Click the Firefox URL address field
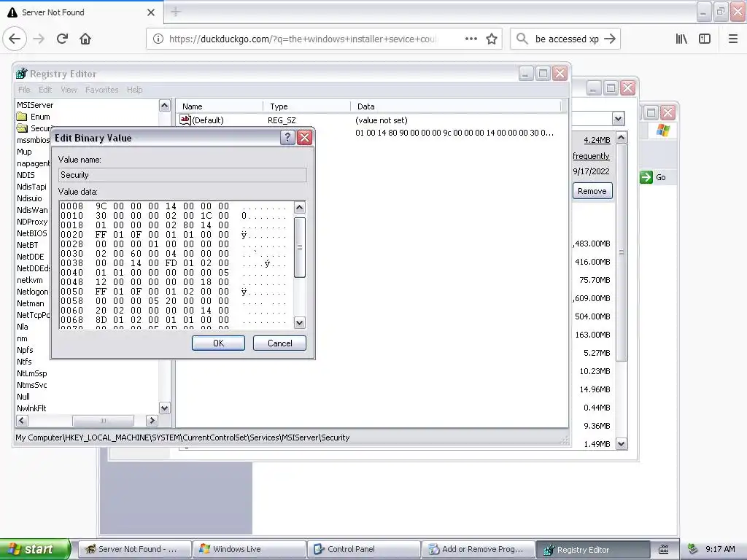 click(x=303, y=39)
